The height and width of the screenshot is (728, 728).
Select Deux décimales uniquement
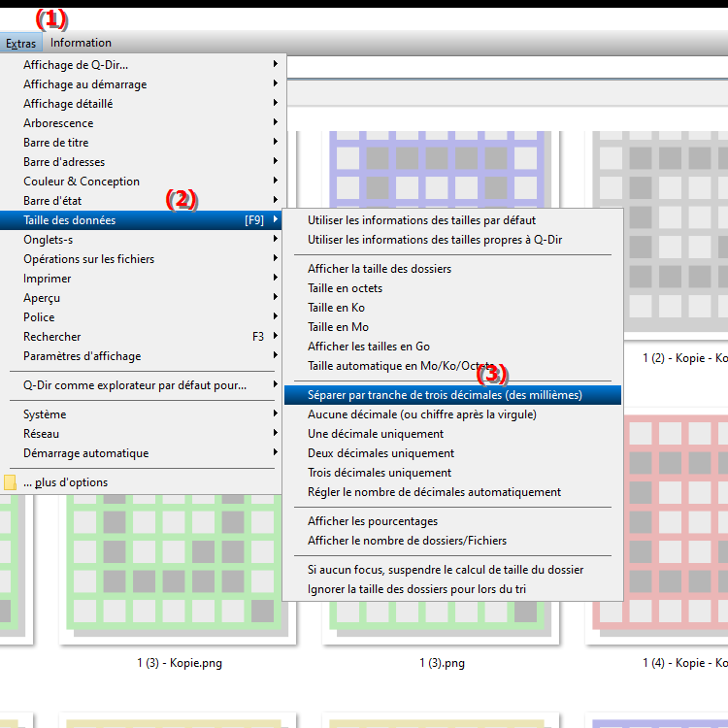pos(452,453)
